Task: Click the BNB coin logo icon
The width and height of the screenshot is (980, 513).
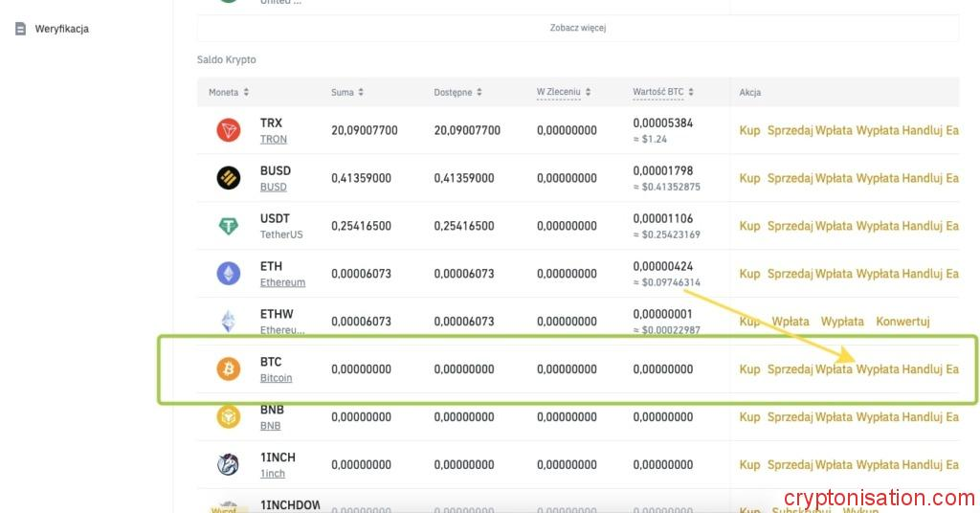Action: (x=229, y=416)
